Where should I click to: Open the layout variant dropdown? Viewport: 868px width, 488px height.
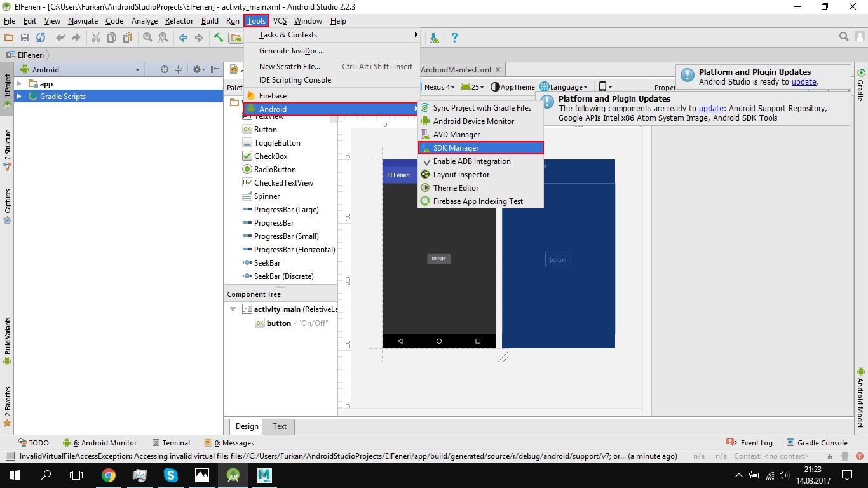point(606,87)
